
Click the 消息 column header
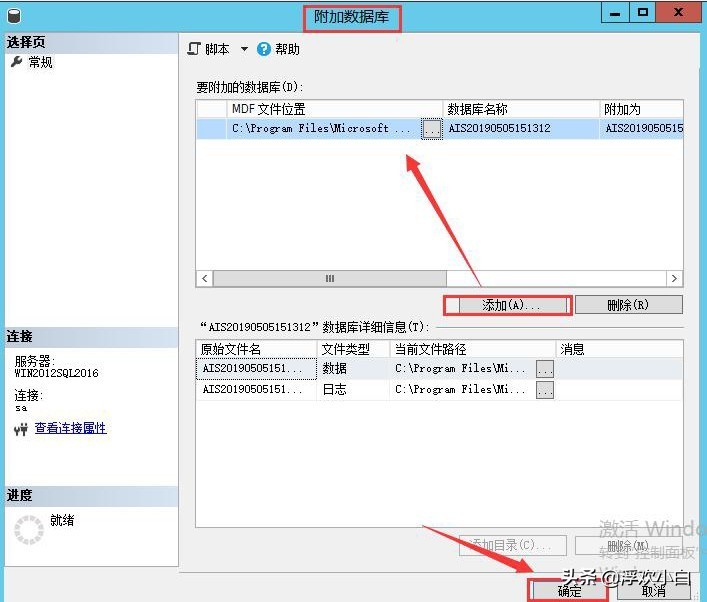pyautogui.click(x=620, y=349)
